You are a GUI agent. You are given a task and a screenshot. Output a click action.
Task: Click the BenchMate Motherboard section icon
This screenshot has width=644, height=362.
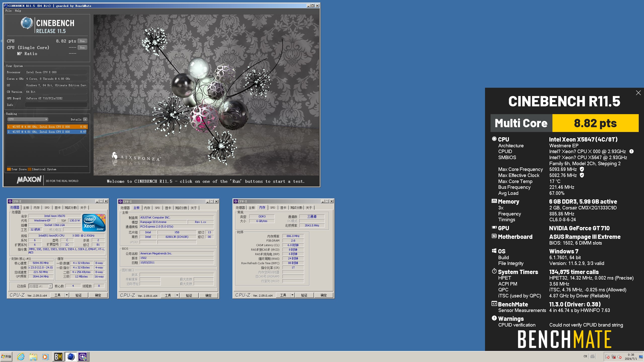(x=494, y=236)
